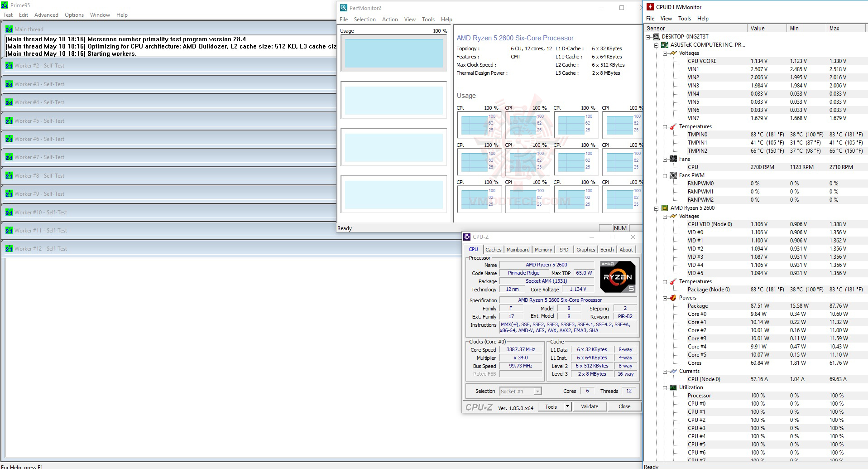Viewport: 868px width, 469px height.
Task: Click the Worker #2 Self-Test window icon
Action: 9,66
